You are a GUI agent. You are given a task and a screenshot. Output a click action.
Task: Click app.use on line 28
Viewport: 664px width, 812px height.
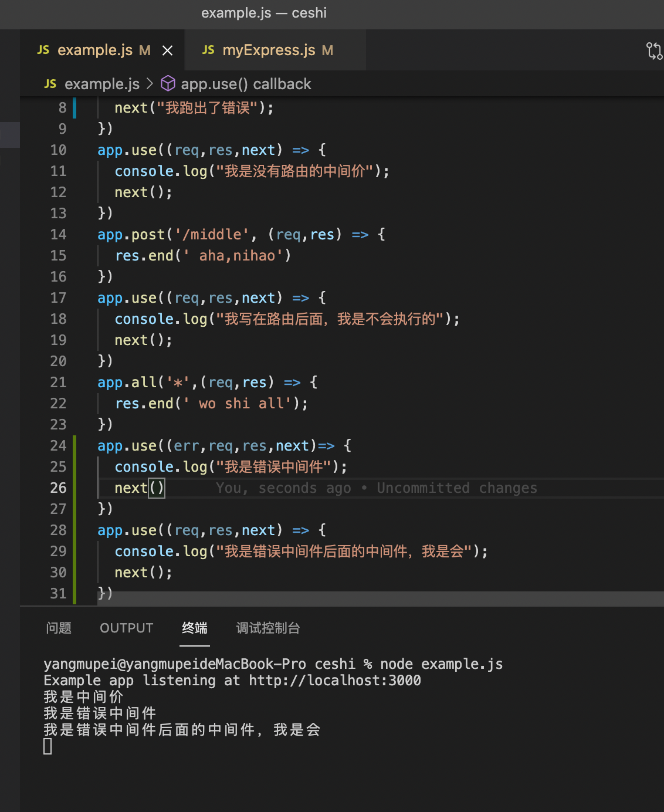[127, 530]
